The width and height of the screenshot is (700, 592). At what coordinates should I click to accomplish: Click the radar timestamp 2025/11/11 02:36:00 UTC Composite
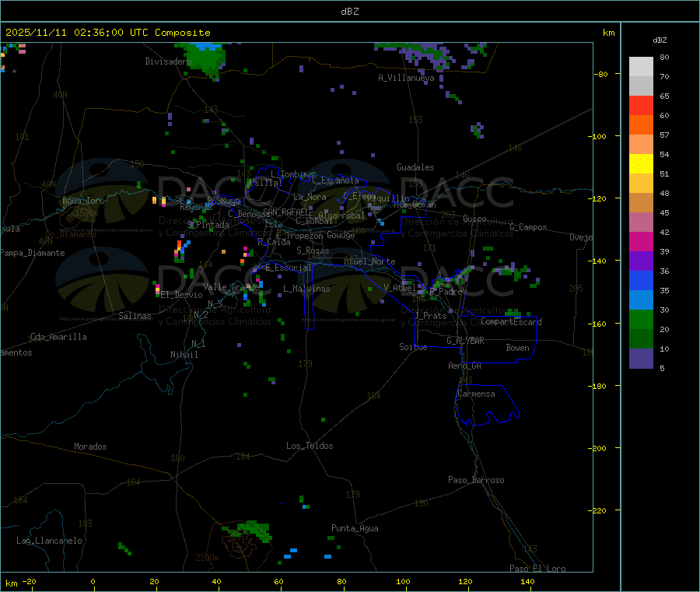coord(107,33)
